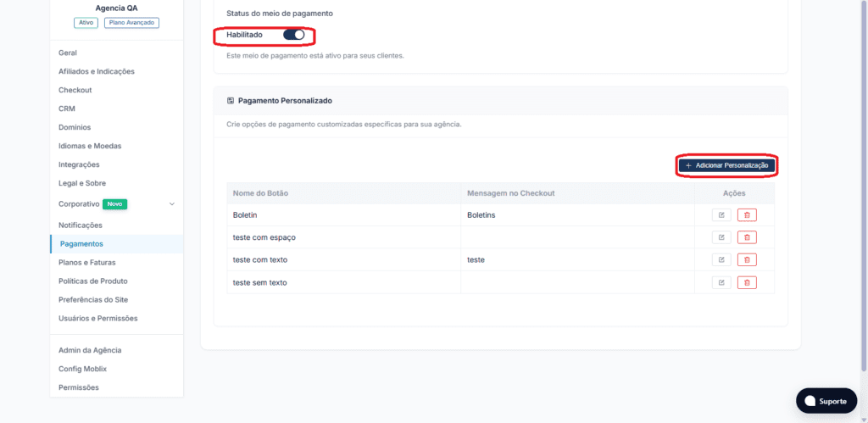Delete the 'teste com texto' row
The image size is (868, 423).
[x=747, y=259]
